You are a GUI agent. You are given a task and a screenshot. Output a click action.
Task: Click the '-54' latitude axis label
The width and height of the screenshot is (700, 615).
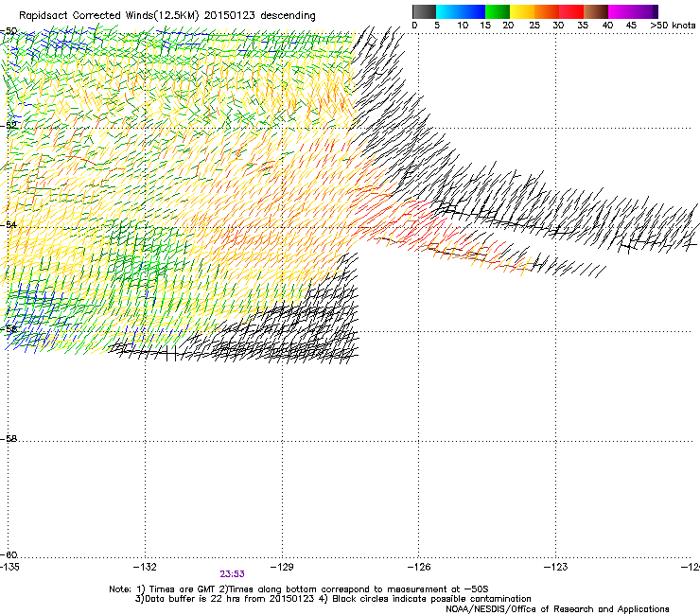pyautogui.click(x=9, y=225)
